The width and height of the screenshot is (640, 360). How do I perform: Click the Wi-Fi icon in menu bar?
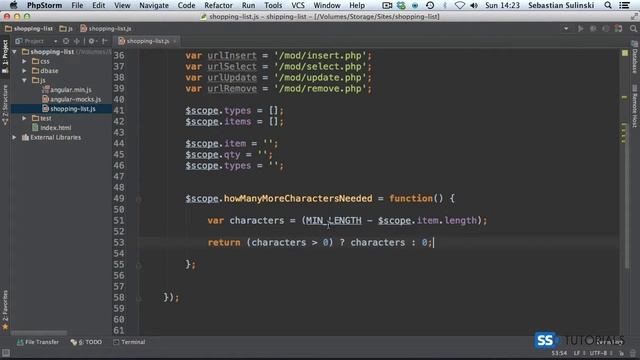(x=460, y=5)
